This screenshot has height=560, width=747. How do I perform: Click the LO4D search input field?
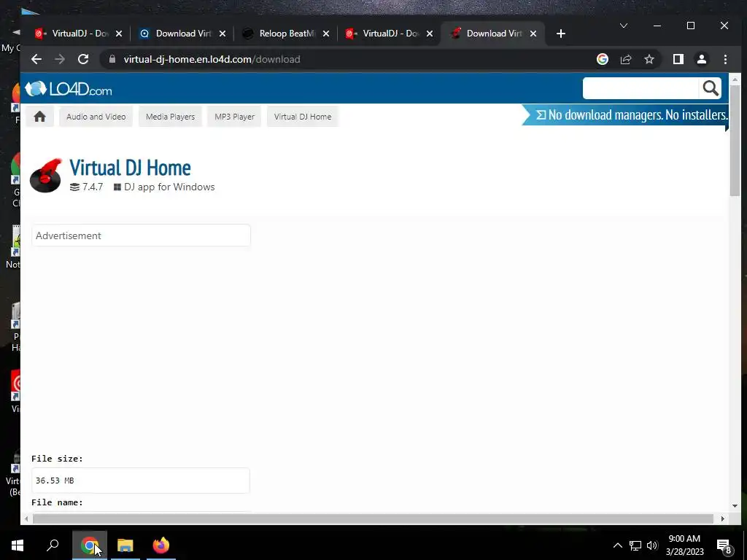click(640, 88)
